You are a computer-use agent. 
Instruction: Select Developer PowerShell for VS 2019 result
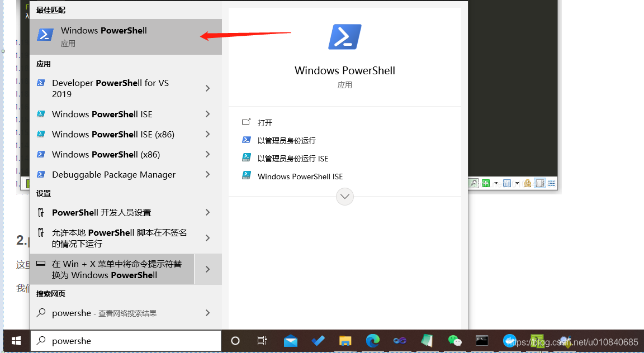pos(111,88)
